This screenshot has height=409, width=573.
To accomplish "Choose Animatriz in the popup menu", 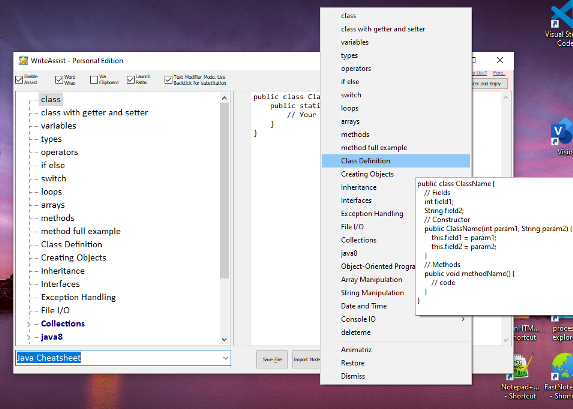I will coord(396,350).
